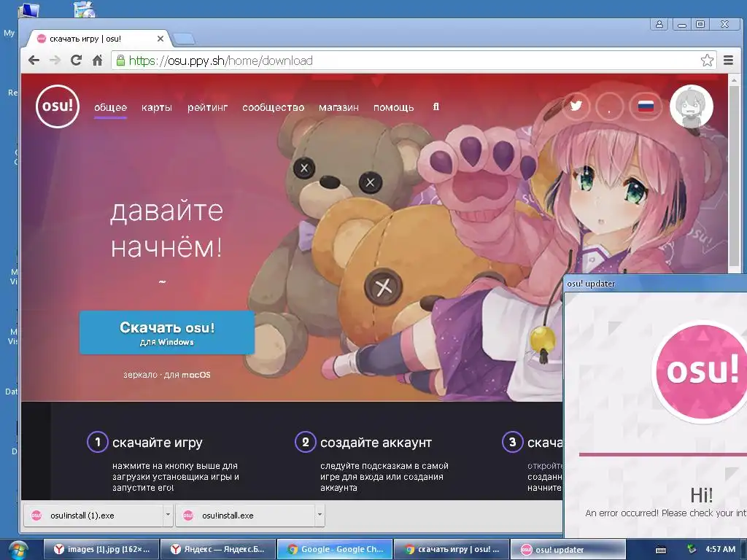The height and width of the screenshot is (560, 747).
Task: Click the step 1 скачайте игру heading
Action: pos(158,443)
